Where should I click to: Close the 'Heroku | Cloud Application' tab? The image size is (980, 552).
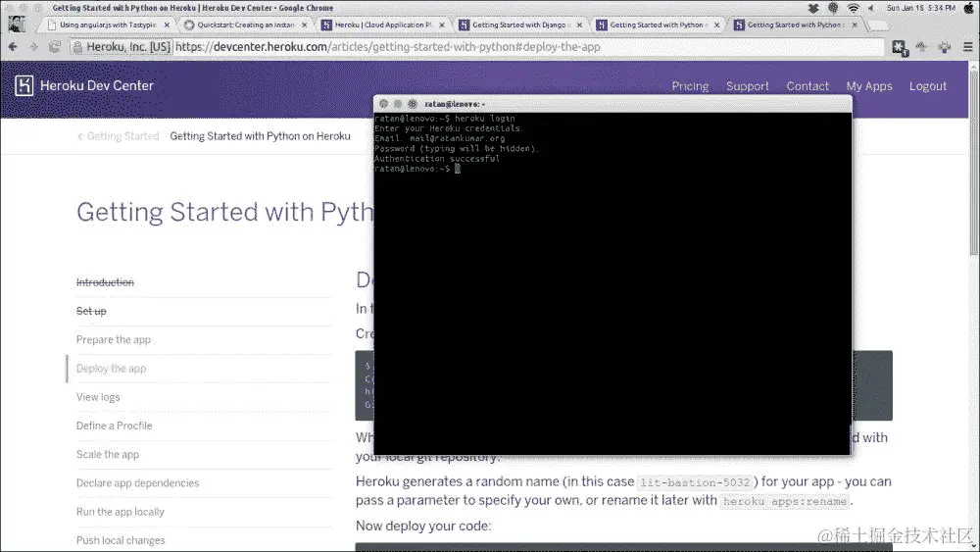442,25
